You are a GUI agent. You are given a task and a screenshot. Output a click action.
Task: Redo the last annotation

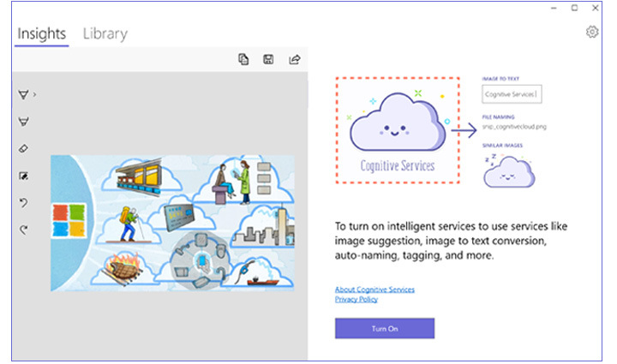tap(23, 230)
